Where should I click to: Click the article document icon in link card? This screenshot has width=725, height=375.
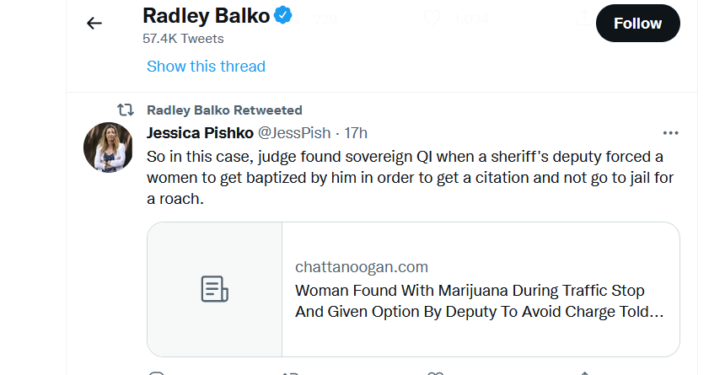(x=215, y=289)
